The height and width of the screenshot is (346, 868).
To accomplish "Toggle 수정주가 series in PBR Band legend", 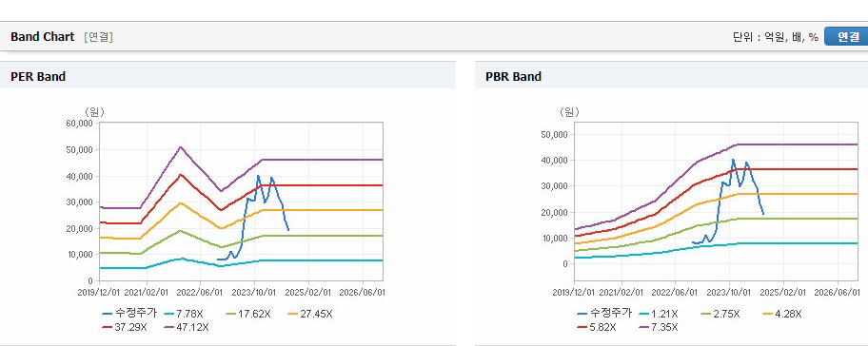I will pyautogui.click(x=603, y=314).
